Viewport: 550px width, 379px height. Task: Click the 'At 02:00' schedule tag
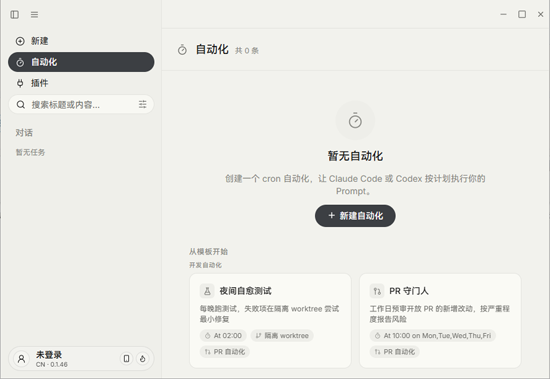pyautogui.click(x=223, y=336)
